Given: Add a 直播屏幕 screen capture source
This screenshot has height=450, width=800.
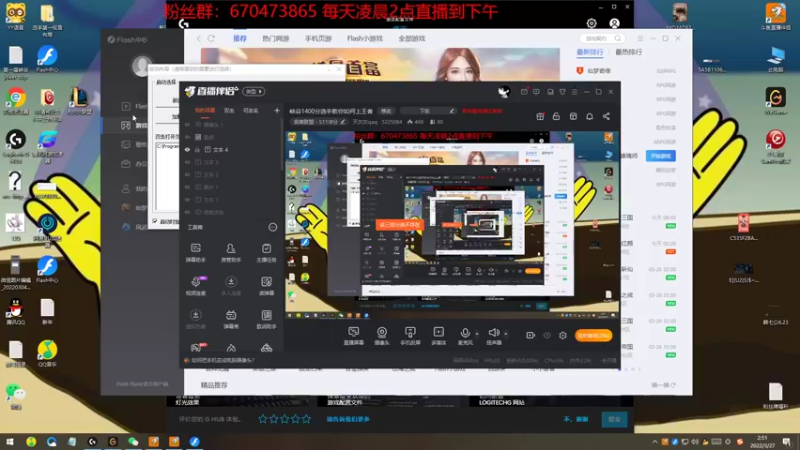Looking at the screenshot, I should (353, 336).
